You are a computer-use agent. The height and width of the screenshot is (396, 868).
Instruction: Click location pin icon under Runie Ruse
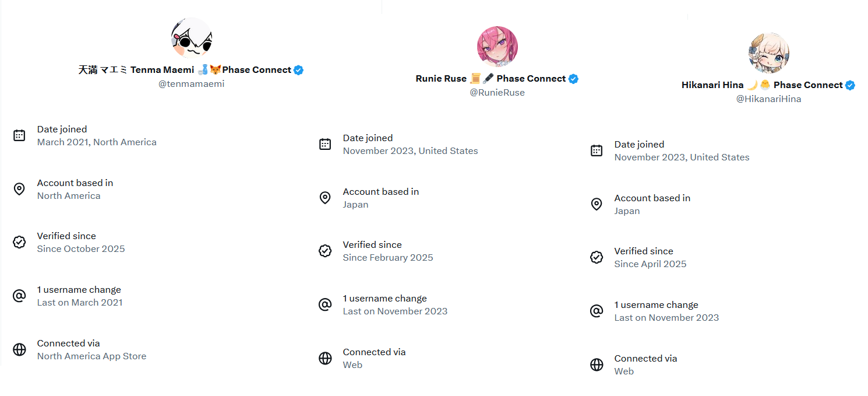pos(325,198)
